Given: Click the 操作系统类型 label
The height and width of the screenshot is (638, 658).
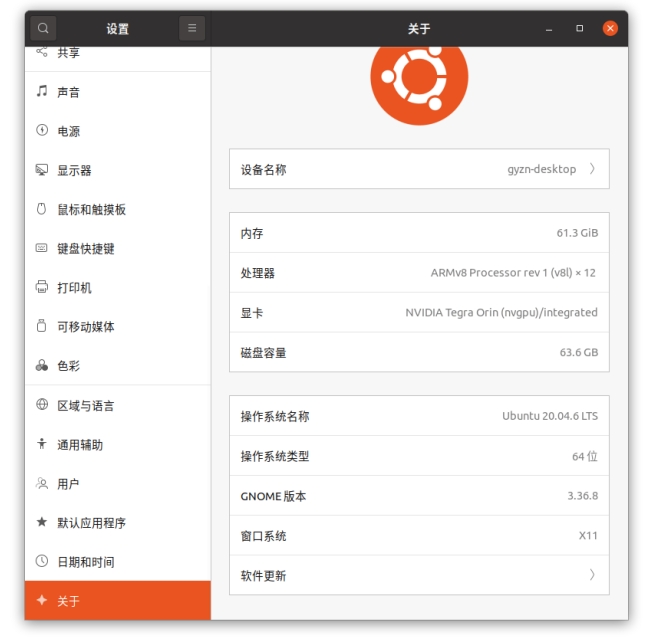Looking at the screenshot, I should [275, 456].
